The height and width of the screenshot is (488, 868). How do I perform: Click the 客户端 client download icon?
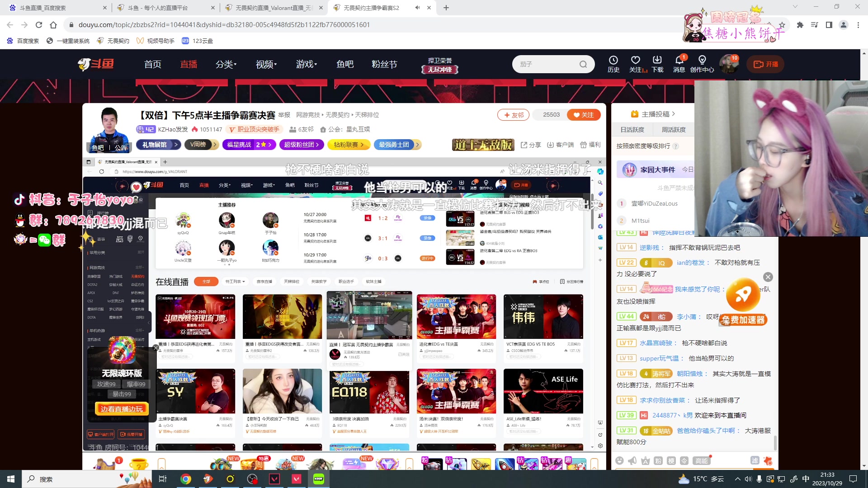(x=561, y=145)
